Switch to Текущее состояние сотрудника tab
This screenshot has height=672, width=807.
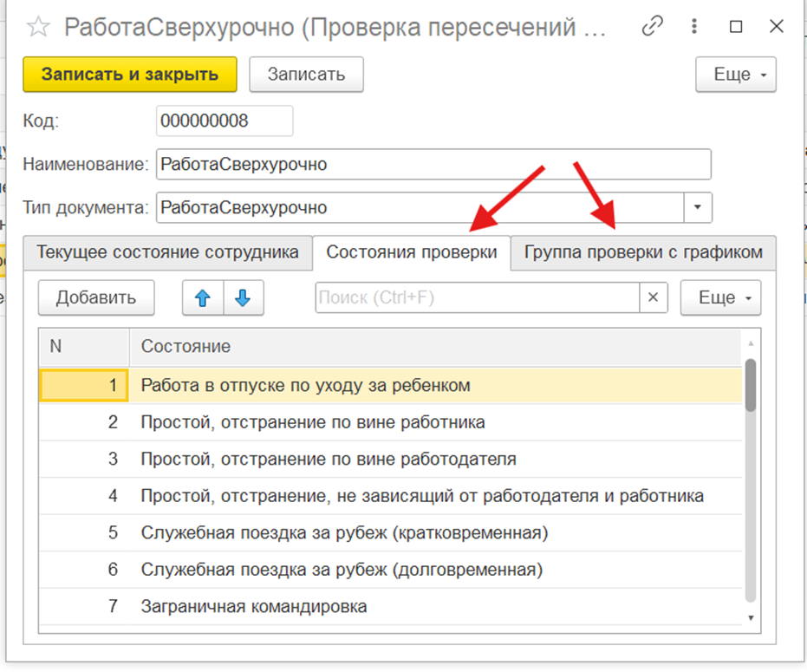[167, 252]
